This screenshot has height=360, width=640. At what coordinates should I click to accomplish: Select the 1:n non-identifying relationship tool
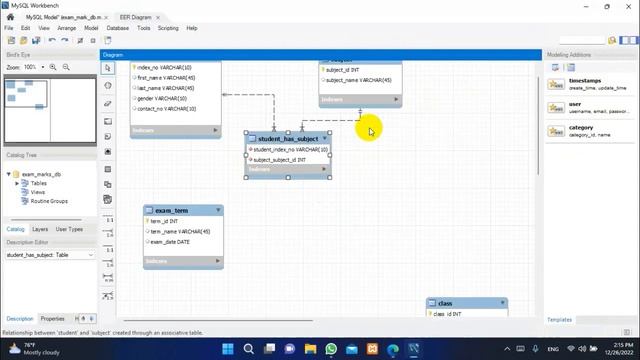108,233
